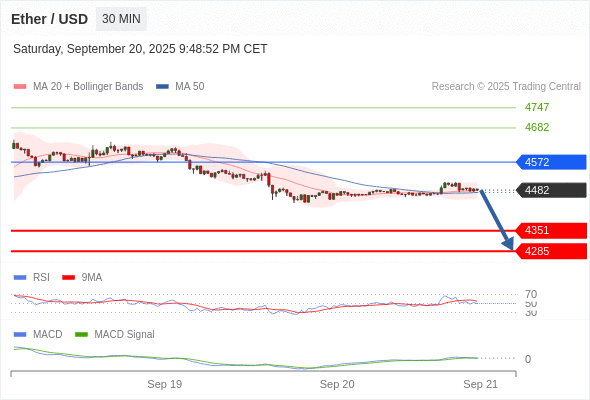Click the 4285 support price tag
590x400 pixels.
(x=551, y=251)
